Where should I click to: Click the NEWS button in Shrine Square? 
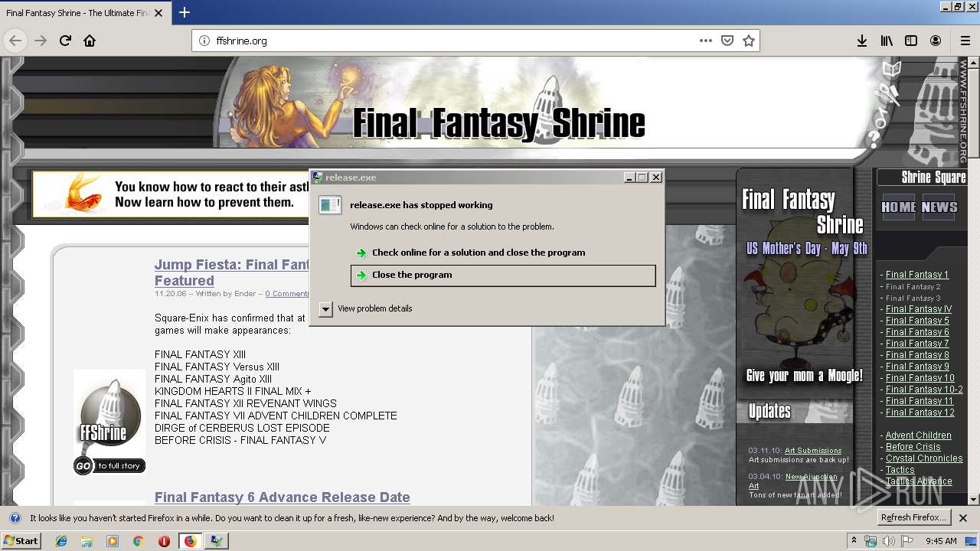pos(939,207)
